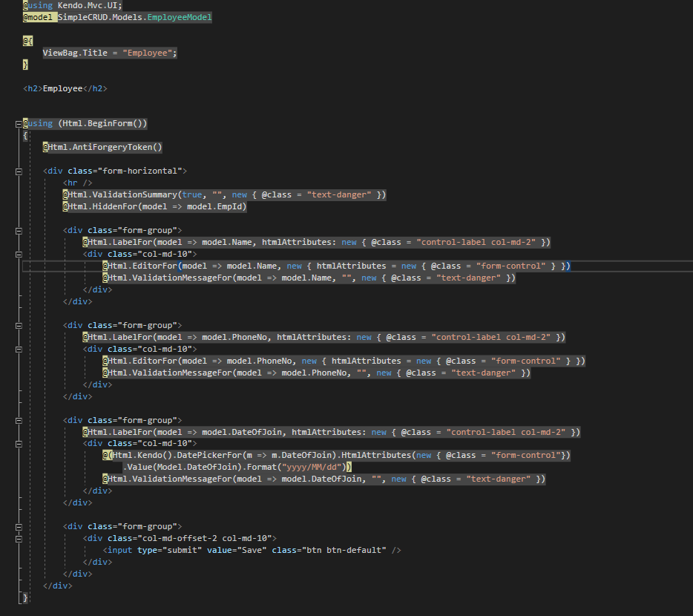Viewport: 693px width, 616px height.
Task: Fold form-group div above the DateOfJoin LabelFor
Action: 18,421
